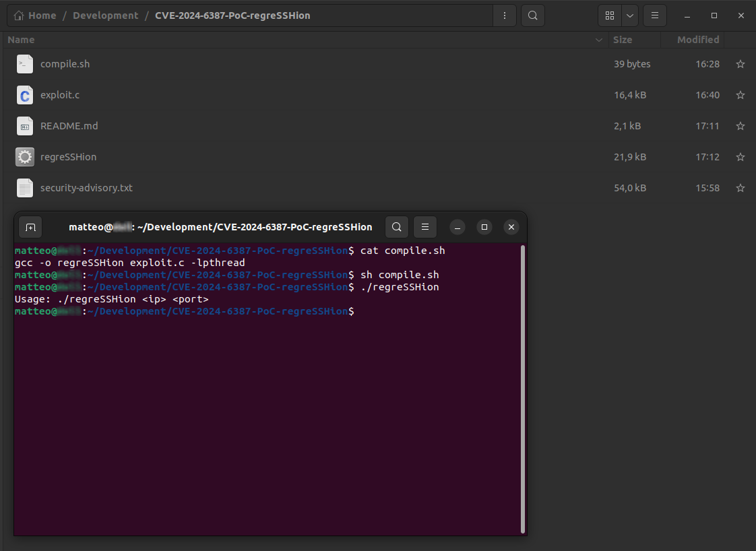Click the sort direction arrow in header
The image size is (756, 551).
(x=599, y=40)
